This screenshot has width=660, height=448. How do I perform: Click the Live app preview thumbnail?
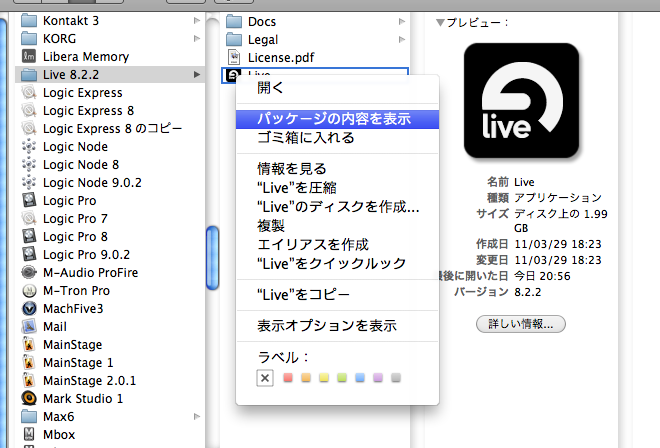[x=521, y=100]
